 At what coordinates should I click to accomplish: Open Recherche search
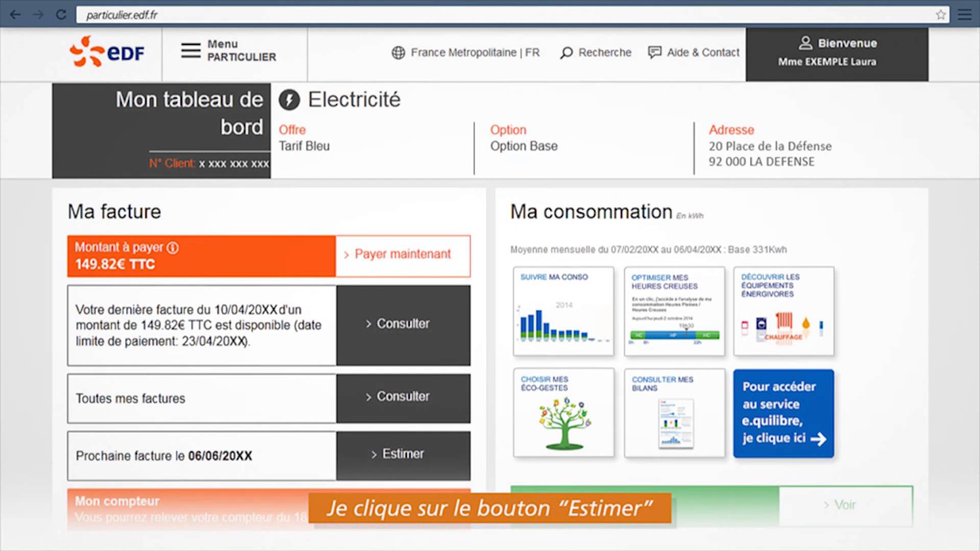596,53
